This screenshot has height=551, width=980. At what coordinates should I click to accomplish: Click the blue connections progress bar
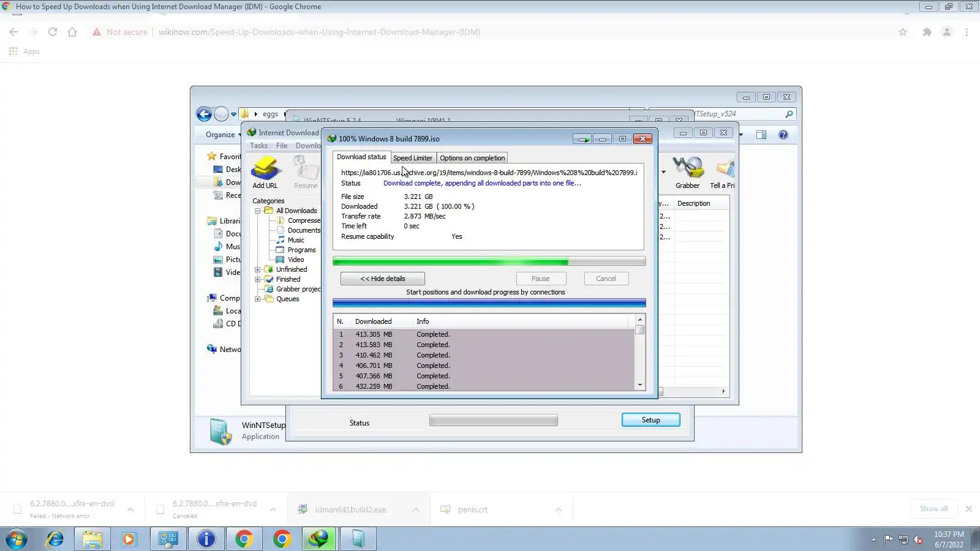pos(489,303)
